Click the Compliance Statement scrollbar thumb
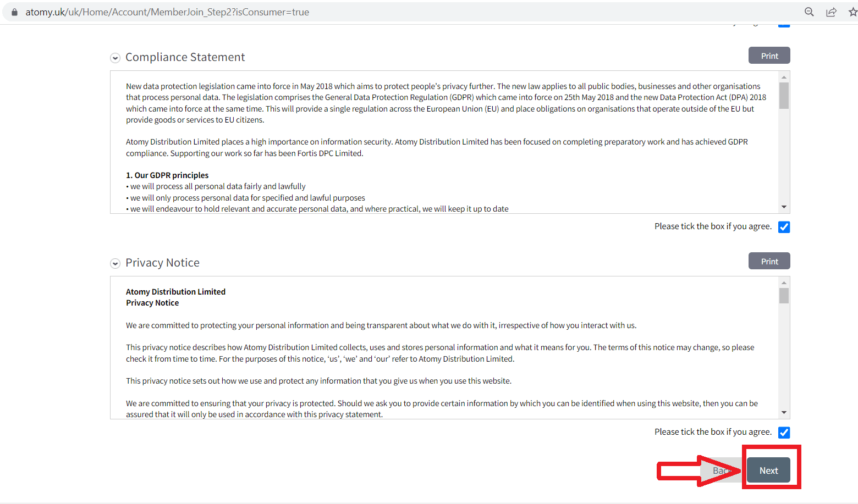 784,96
